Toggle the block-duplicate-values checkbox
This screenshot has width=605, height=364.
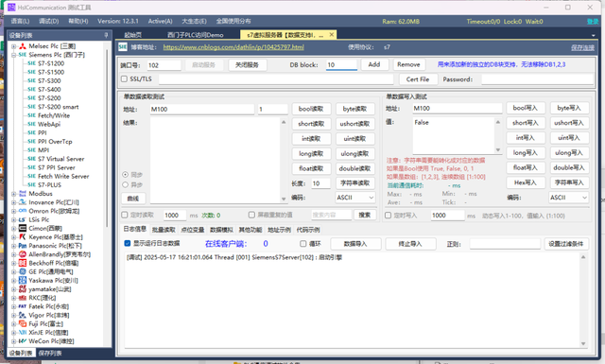coord(251,215)
